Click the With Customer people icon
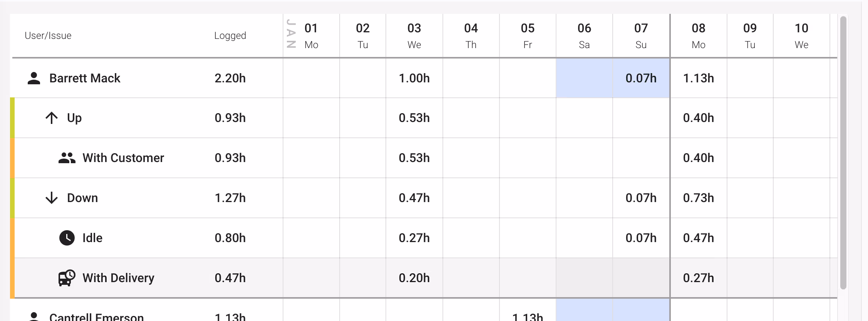This screenshot has width=868, height=321. tap(67, 158)
